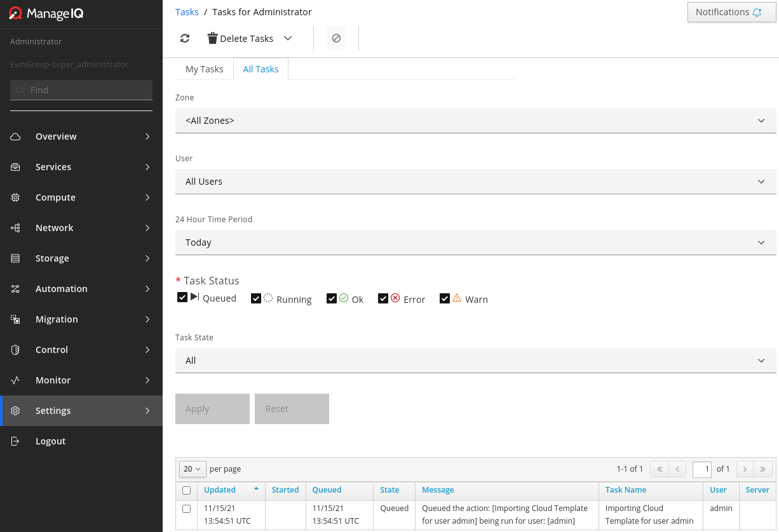
Task: Click the cancel task icon in the toolbar
Action: click(335, 38)
